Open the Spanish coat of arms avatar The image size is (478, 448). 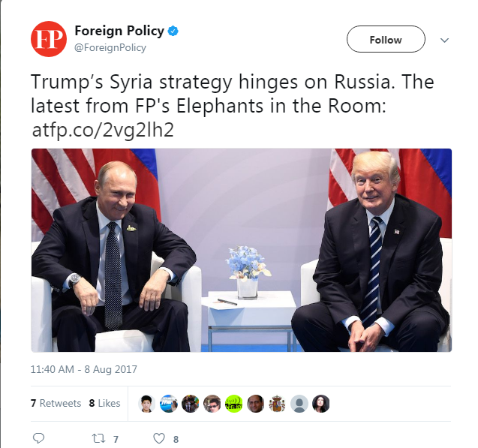click(277, 404)
